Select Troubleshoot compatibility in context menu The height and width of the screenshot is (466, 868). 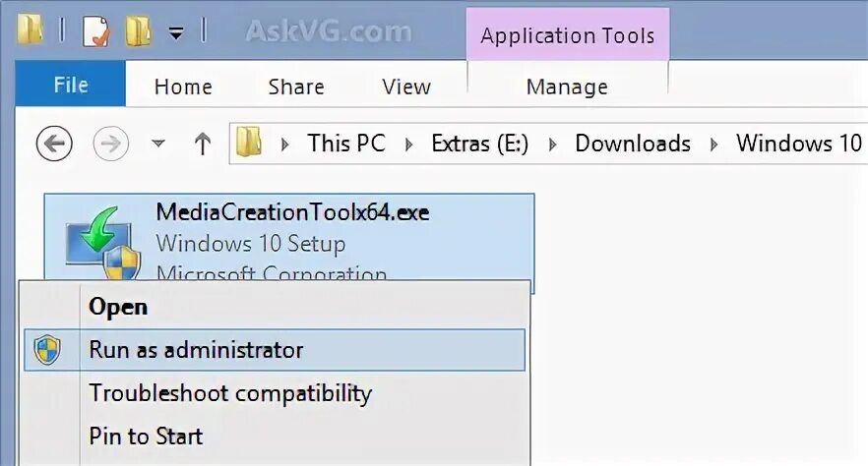tap(230, 394)
